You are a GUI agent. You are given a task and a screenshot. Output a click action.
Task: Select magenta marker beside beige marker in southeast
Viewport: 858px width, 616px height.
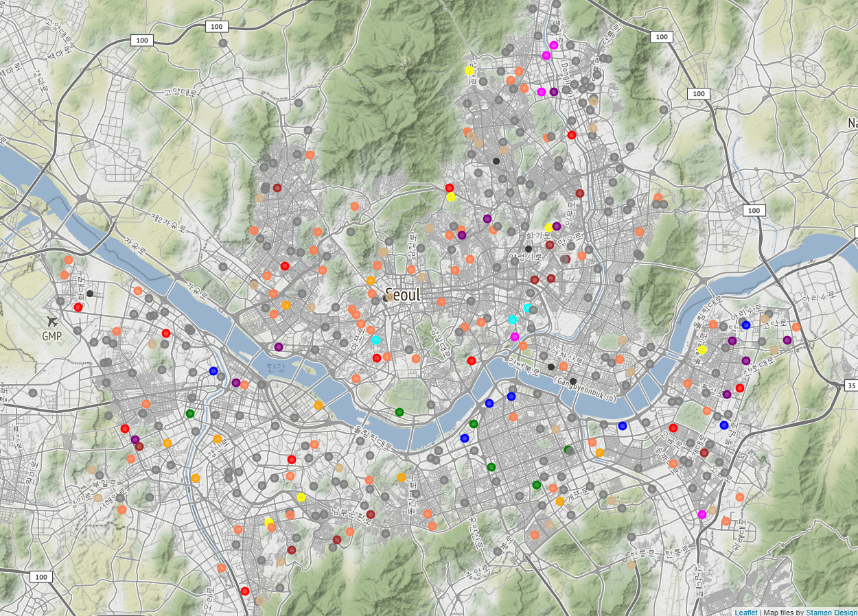coord(702,514)
